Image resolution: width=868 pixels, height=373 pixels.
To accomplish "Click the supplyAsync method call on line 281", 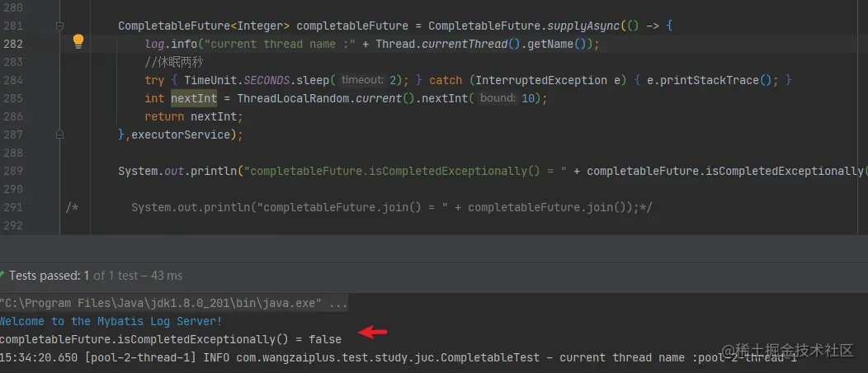I will tap(583, 26).
